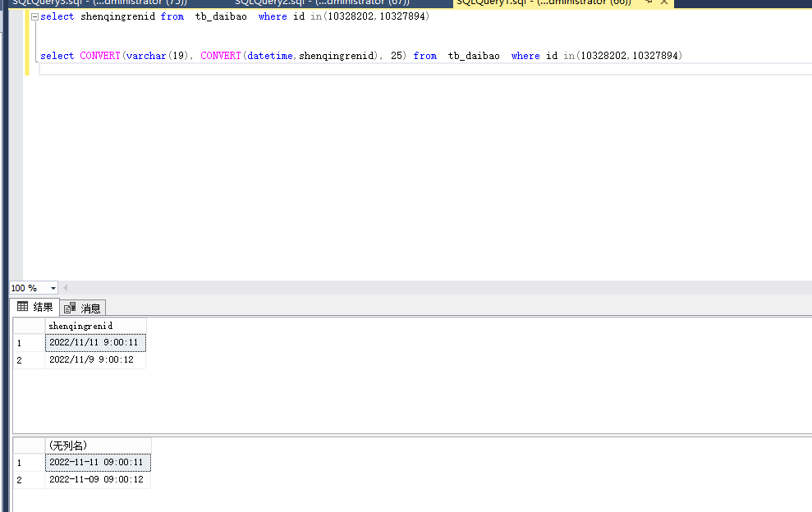
Task: Select cell 2022-11-11 09:00:11 in second grid
Action: [x=98, y=463]
